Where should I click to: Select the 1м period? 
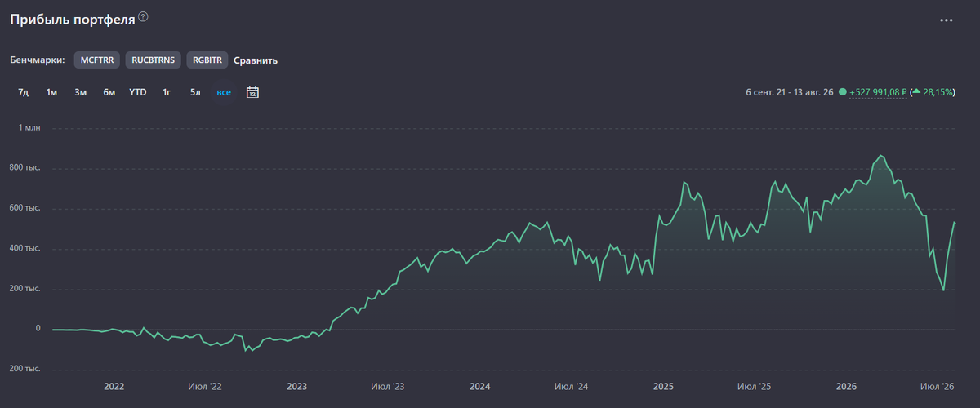tap(51, 92)
